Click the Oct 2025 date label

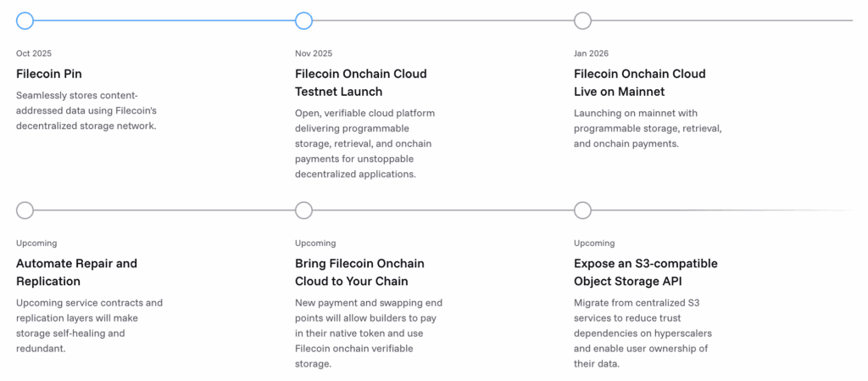click(34, 53)
